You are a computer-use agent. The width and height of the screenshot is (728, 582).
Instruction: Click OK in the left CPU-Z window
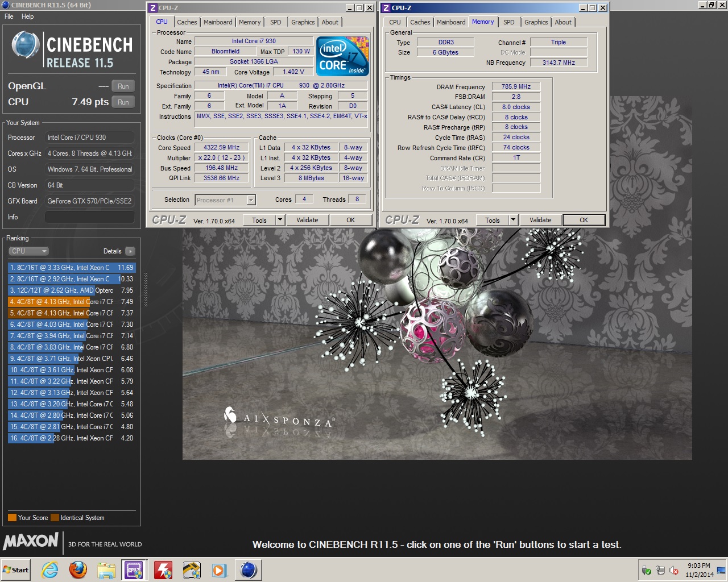351,220
